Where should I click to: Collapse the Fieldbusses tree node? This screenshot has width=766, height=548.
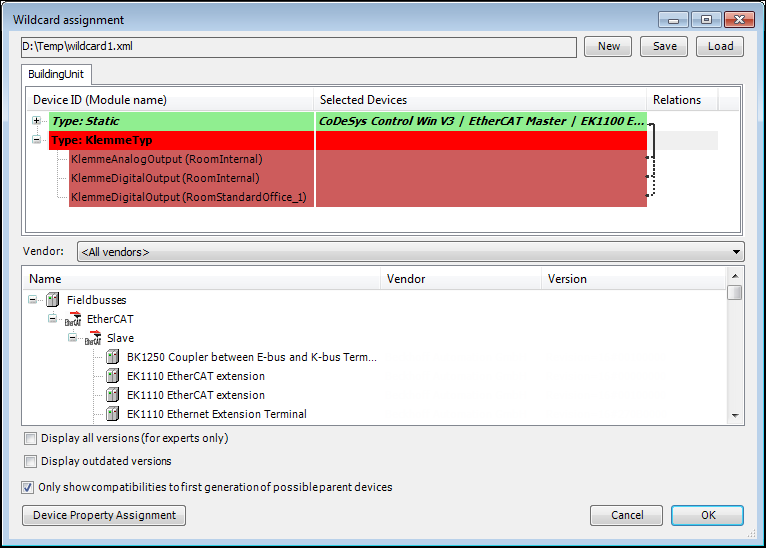[34, 299]
